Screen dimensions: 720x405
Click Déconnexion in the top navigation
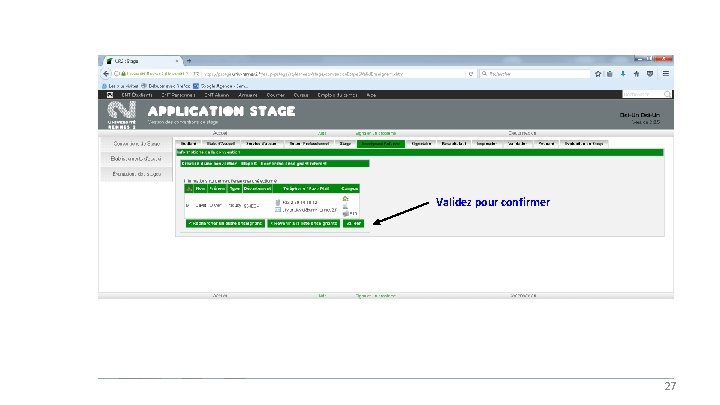522,133
